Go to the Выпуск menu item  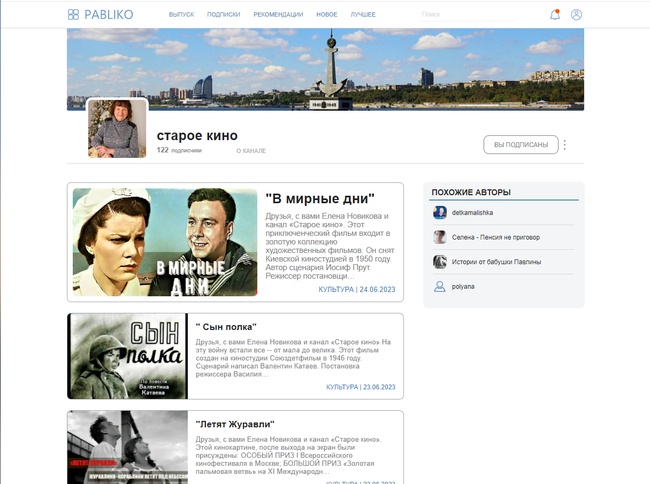[182, 15]
